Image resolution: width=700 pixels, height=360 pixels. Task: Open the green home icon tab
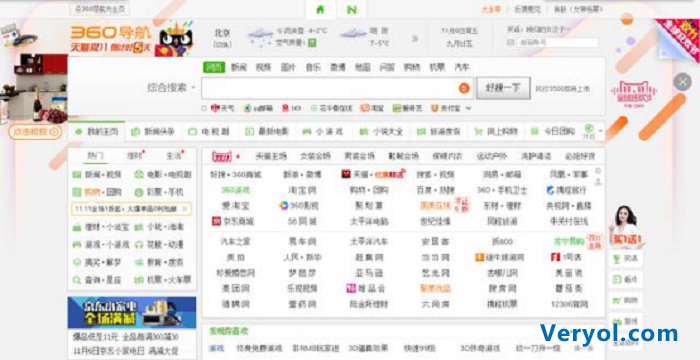(x=320, y=9)
